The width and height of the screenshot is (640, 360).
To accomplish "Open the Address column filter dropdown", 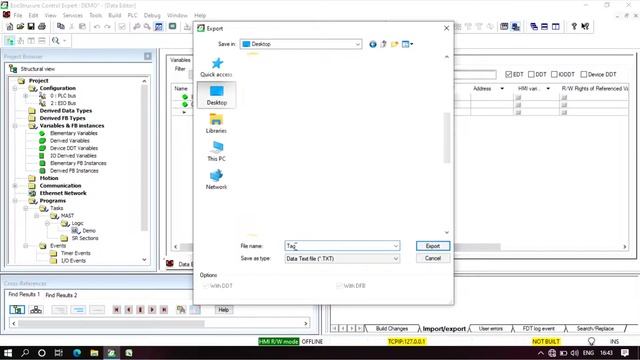I will click(502, 89).
